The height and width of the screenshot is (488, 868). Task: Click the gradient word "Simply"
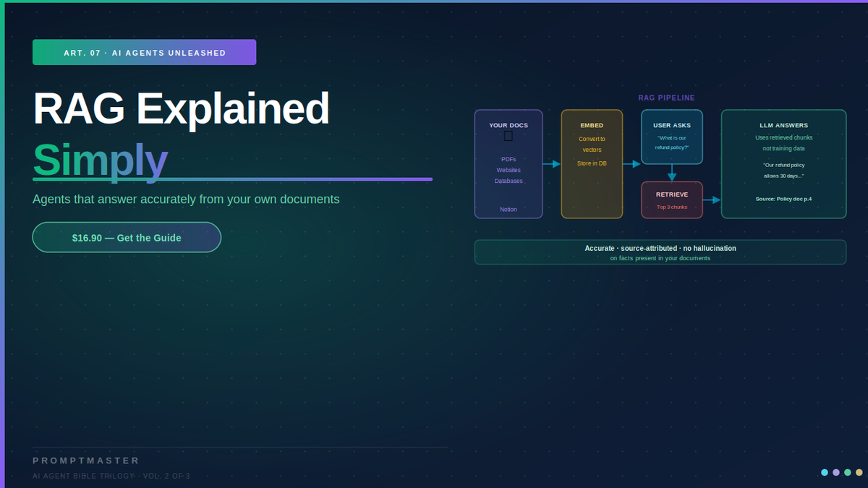(x=100, y=160)
